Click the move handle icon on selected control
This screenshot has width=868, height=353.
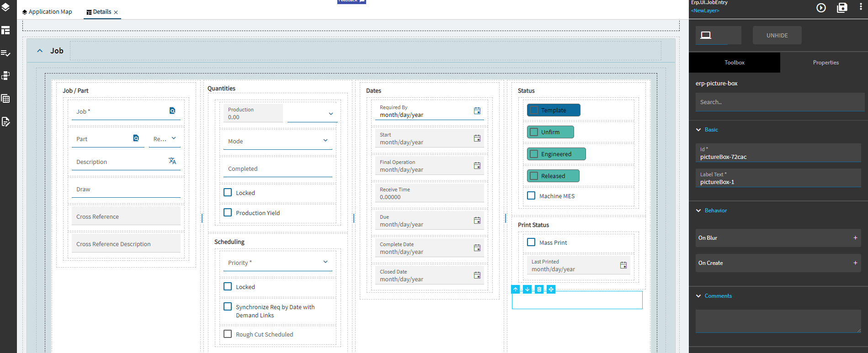tap(551, 289)
